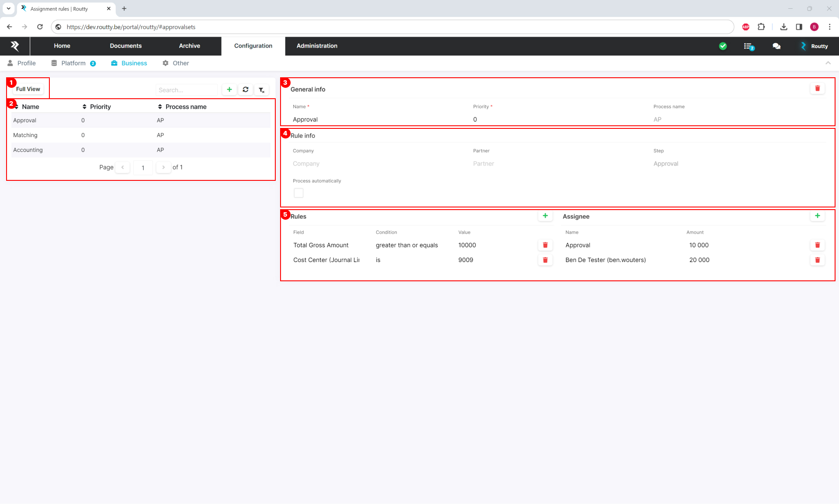The width and height of the screenshot is (839, 504).
Task: Open the chat messages icon
Action: [x=777, y=46]
